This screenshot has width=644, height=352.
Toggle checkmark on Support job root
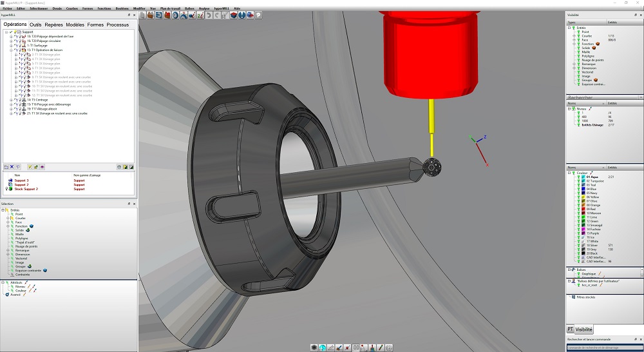tap(11, 32)
